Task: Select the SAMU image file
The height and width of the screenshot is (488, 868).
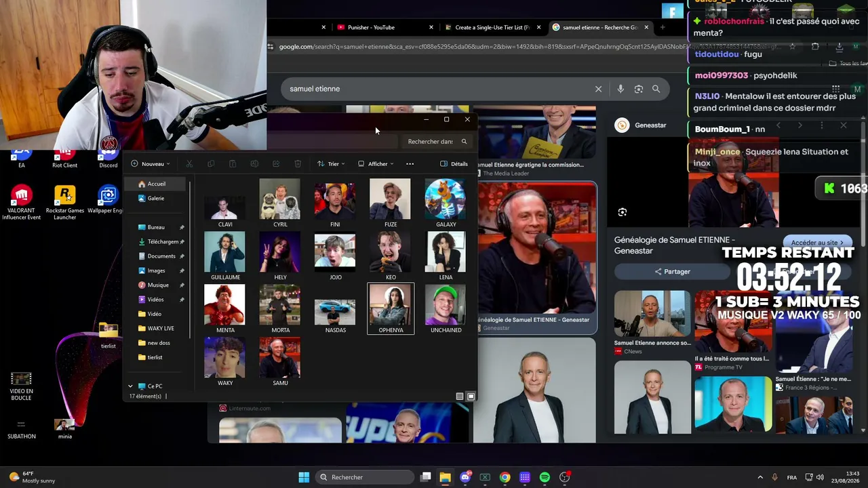Action: (280, 362)
